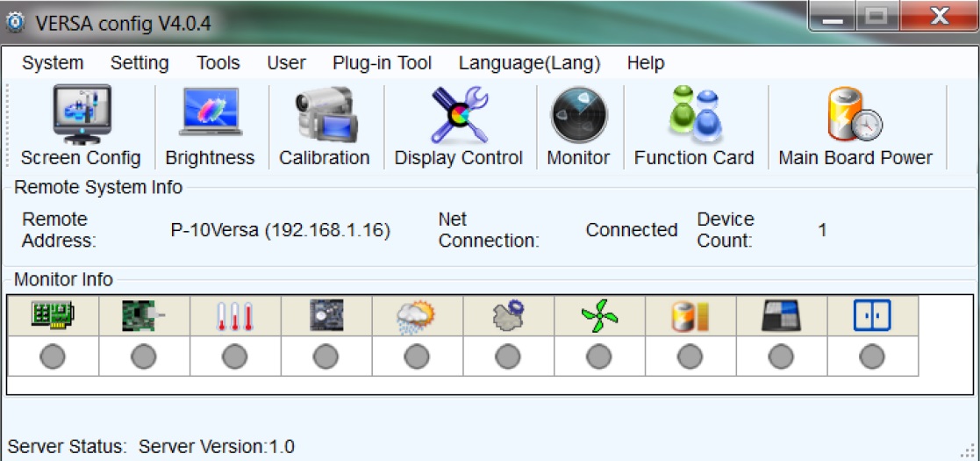
Task: Open the Language(Lang) menu
Action: click(529, 63)
